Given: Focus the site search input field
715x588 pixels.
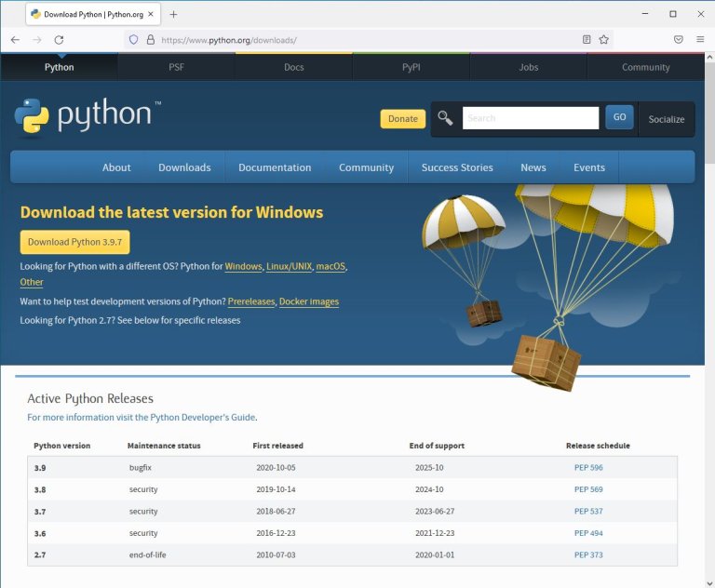Looking at the screenshot, I should tap(531, 118).
